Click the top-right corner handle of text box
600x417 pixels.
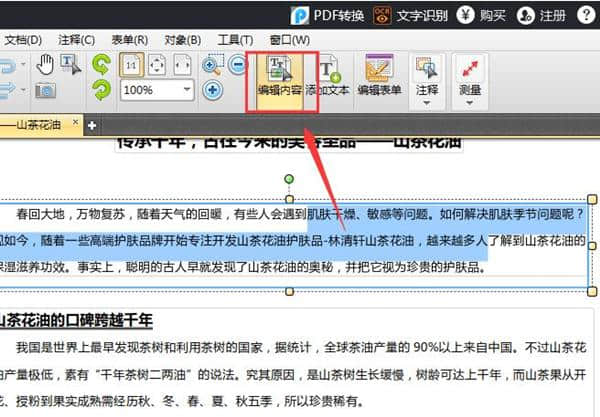[x=592, y=199]
